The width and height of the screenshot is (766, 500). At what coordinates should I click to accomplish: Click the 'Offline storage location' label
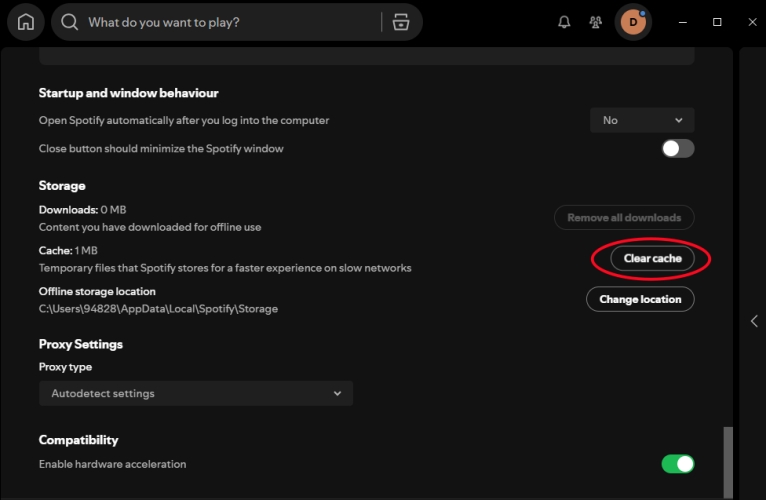pos(97,291)
